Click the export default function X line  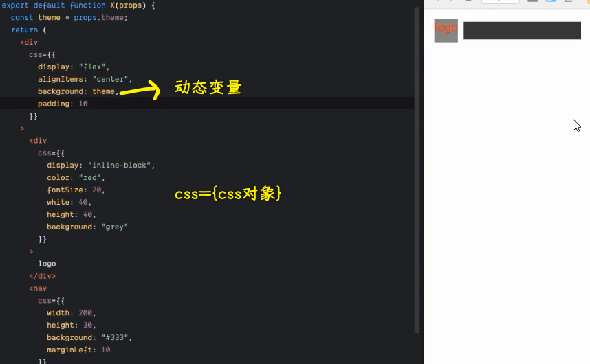pos(78,5)
